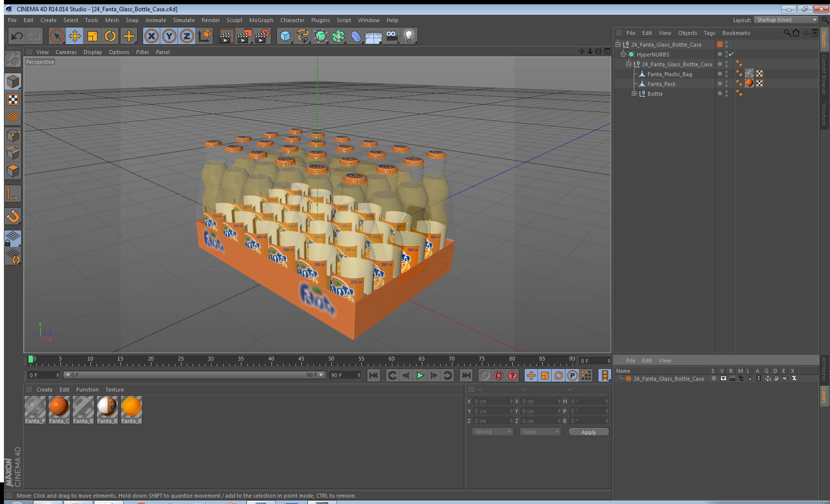
Task: Switch to Polygons mode icon
Action: click(13, 170)
